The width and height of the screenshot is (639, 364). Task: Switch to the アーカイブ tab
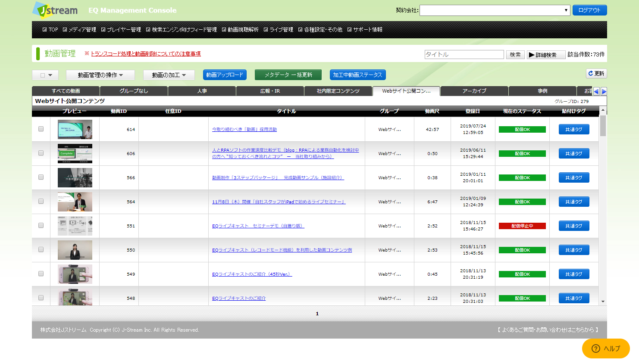(474, 91)
